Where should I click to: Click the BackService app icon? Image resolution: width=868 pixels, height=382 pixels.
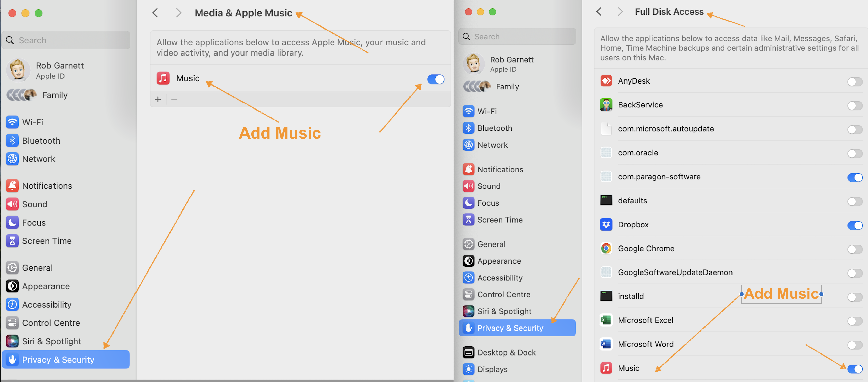606,105
